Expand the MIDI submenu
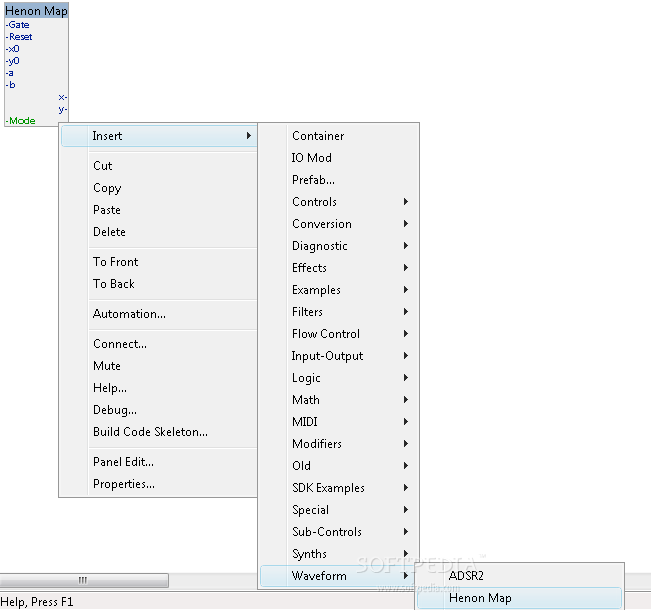The width and height of the screenshot is (651, 610). [x=338, y=422]
